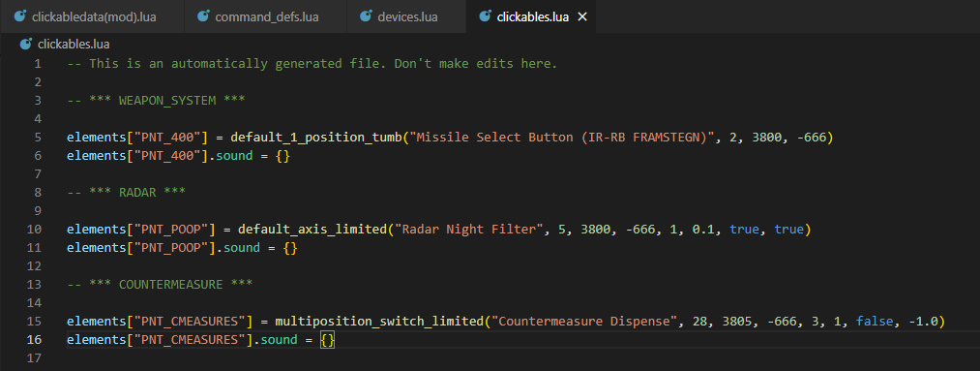Click line number 5 in the gutter

pyautogui.click(x=38, y=137)
